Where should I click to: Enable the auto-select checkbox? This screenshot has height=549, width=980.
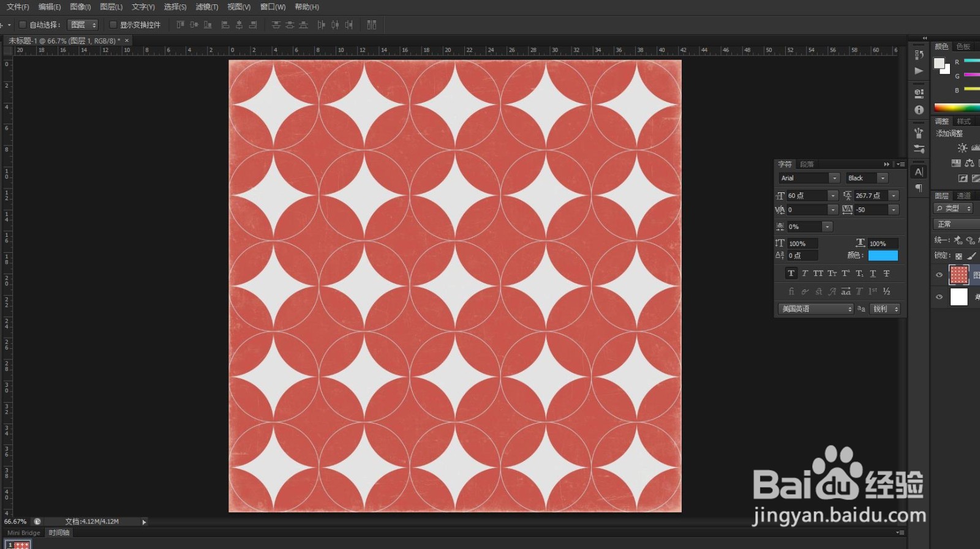tap(23, 24)
